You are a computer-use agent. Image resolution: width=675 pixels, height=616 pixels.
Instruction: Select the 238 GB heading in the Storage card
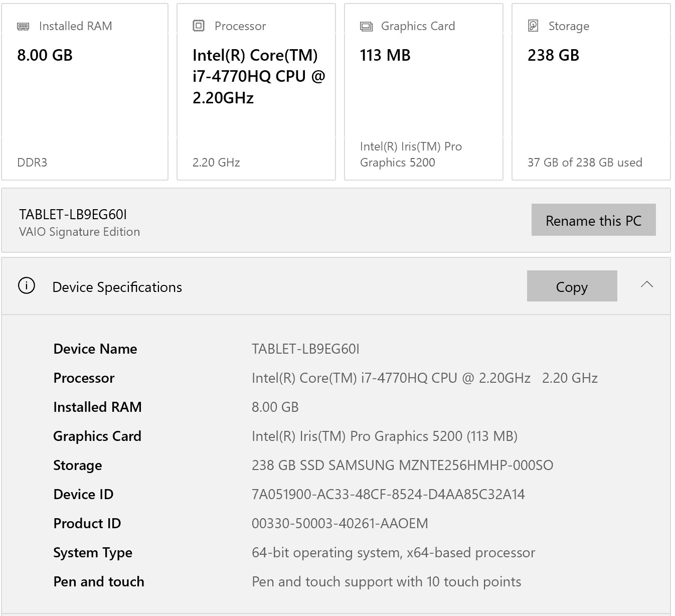tap(553, 55)
